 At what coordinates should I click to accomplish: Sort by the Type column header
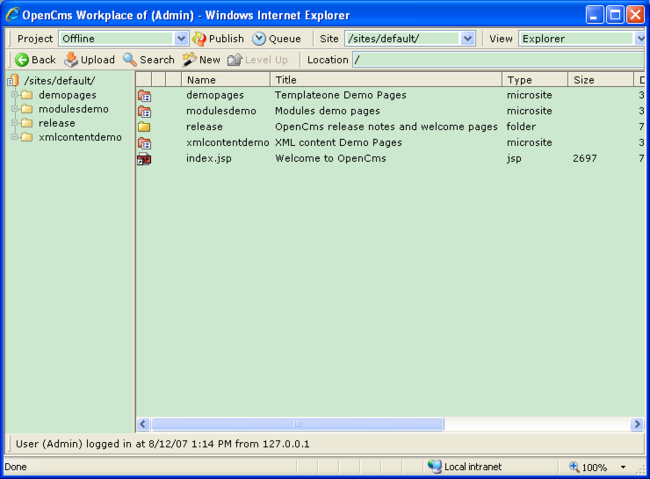pyautogui.click(x=535, y=80)
